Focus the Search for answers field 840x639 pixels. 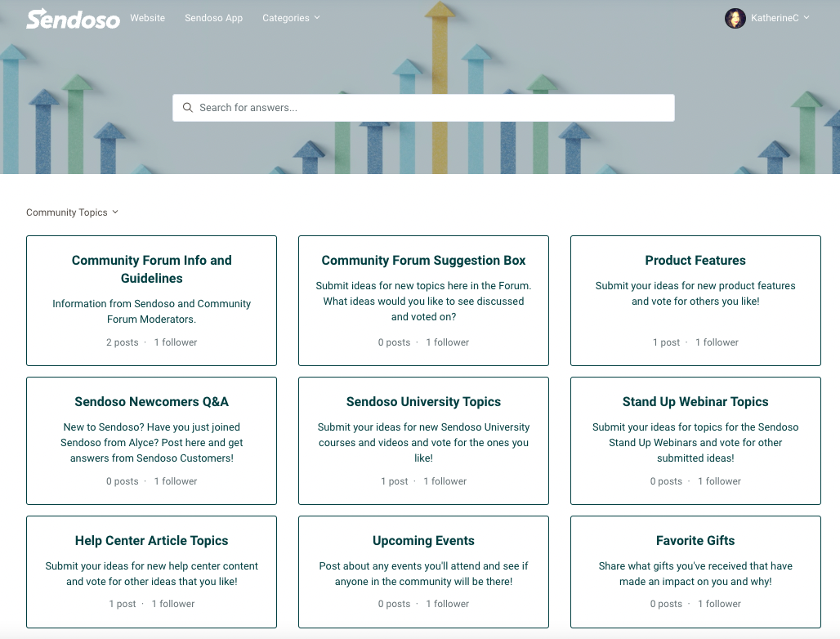423,108
